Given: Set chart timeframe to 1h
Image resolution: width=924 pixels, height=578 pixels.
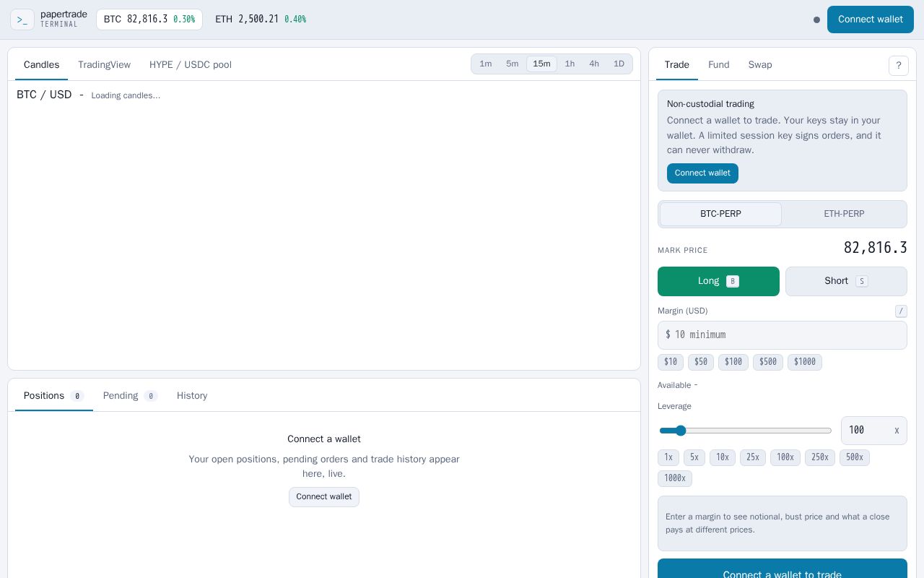Looking at the screenshot, I should 570,64.
